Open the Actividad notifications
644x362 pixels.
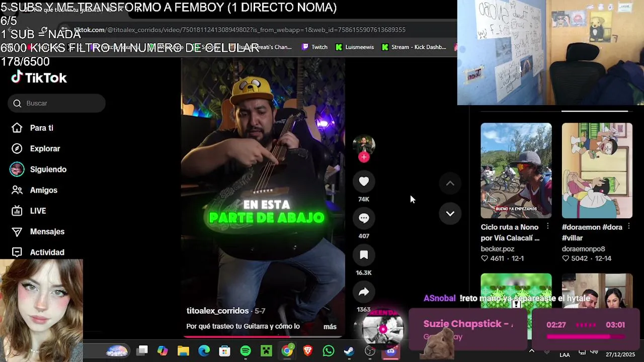(47, 252)
